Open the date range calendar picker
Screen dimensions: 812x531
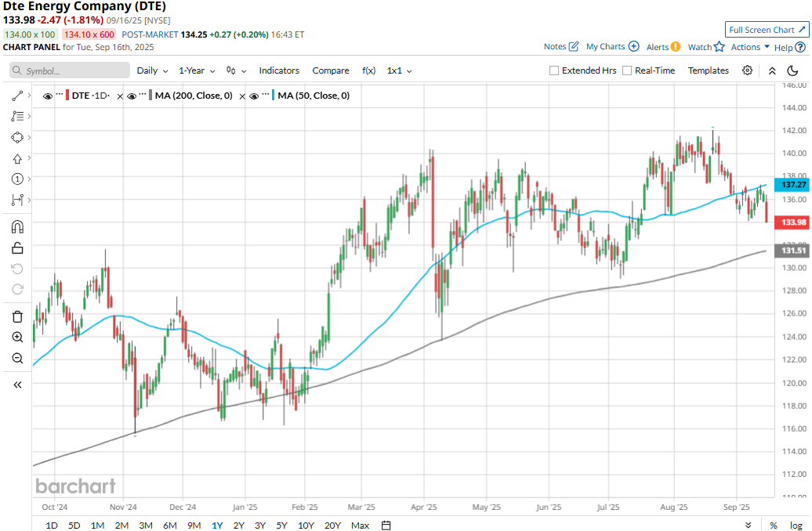click(x=386, y=526)
